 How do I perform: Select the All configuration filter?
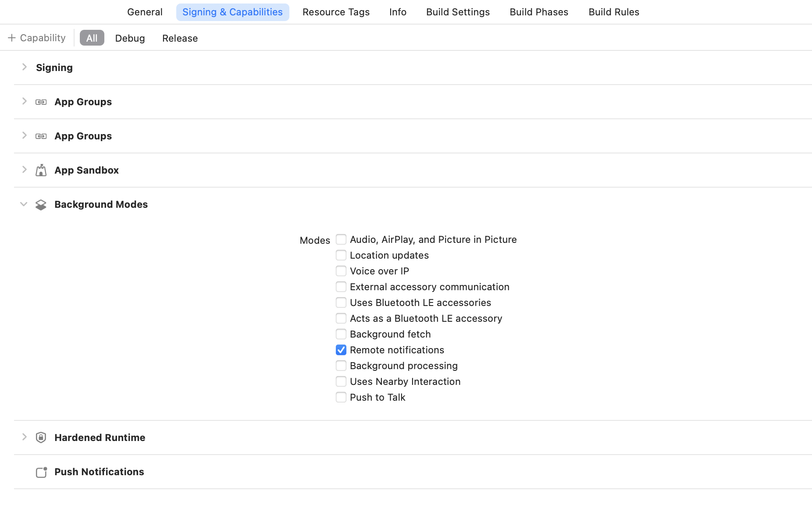[92, 38]
